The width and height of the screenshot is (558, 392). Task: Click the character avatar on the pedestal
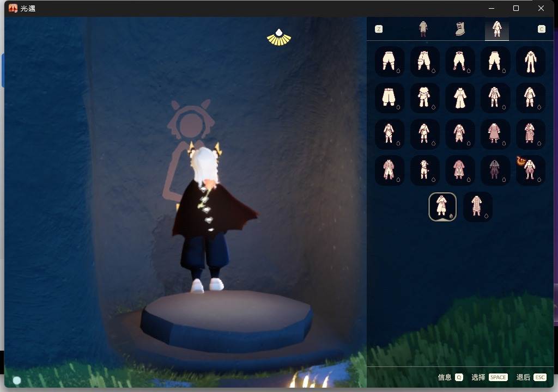click(x=210, y=217)
